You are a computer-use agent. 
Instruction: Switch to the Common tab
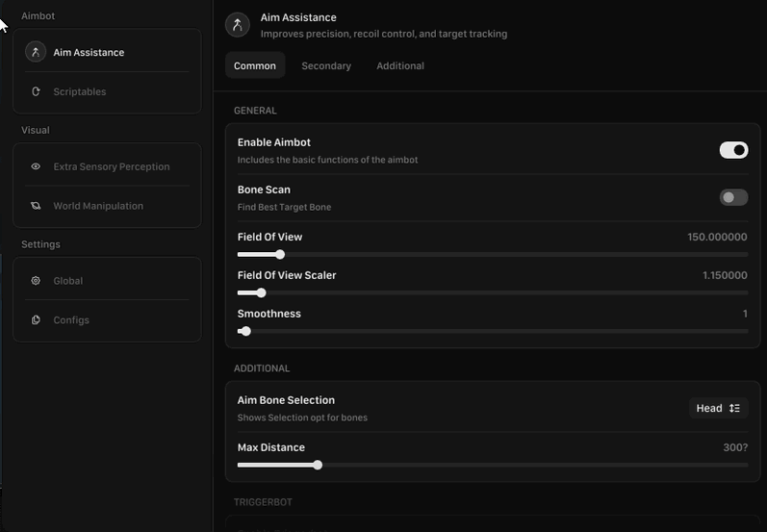tap(255, 65)
